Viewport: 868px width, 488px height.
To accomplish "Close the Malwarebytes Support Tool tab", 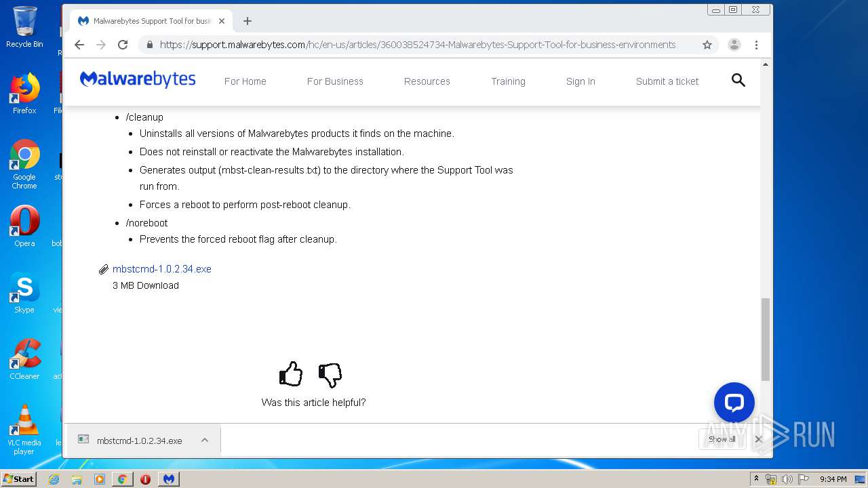I will 222,21.
